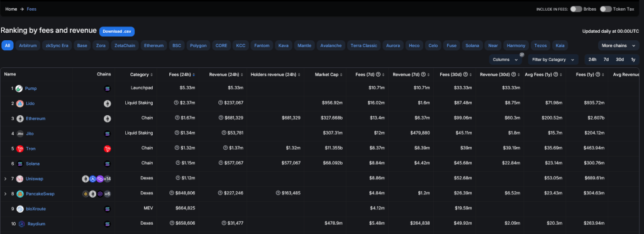Open the Columns selector dropdown
The width and height of the screenshot is (644, 234).
pos(505,60)
